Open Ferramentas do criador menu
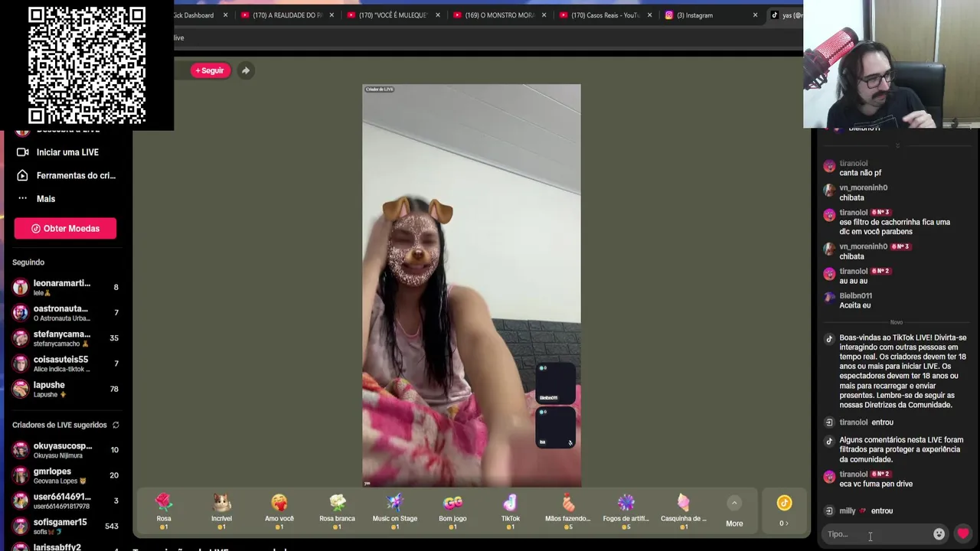The image size is (980, 551). [67, 175]
